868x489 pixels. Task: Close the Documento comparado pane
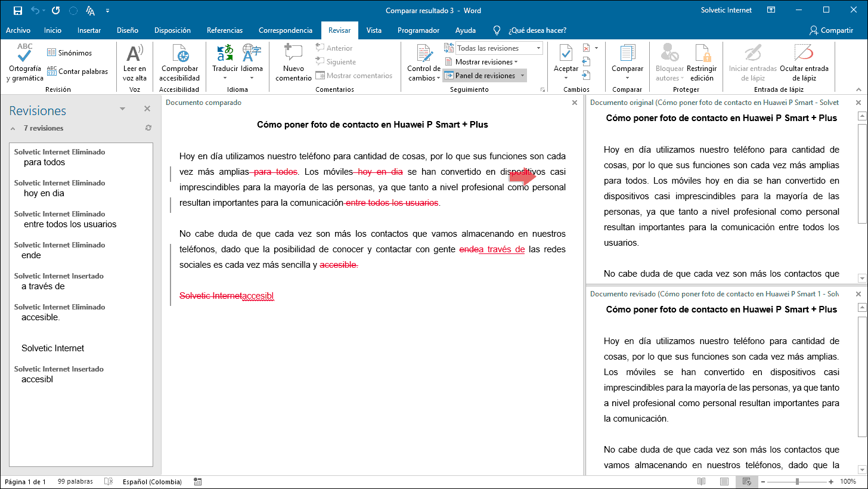click(575, 103)
